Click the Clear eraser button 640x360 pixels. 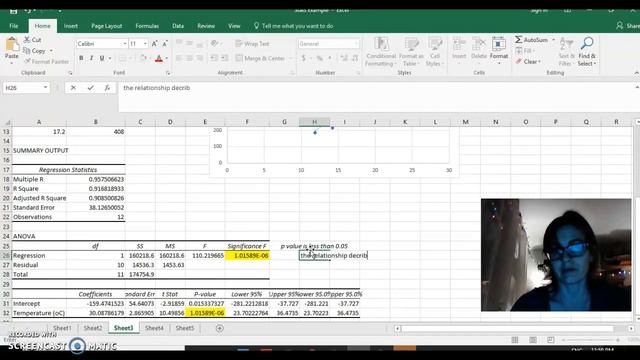pos(528,62)
